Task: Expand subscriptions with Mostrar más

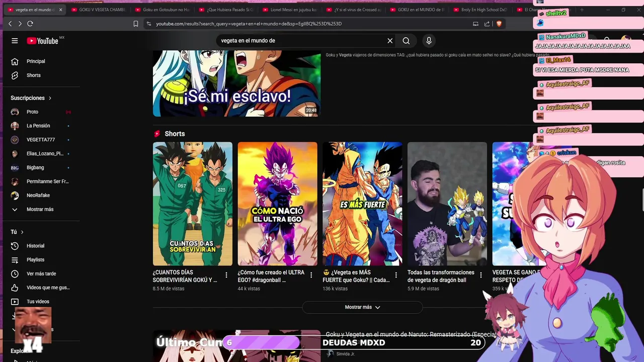Action: click(x=41, y=209)
